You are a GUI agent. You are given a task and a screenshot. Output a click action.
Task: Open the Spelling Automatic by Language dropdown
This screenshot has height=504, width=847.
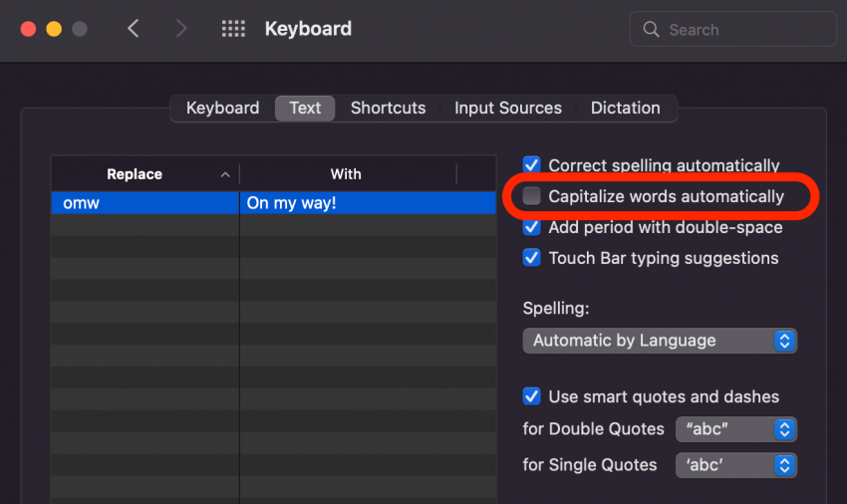coord(660,341)
